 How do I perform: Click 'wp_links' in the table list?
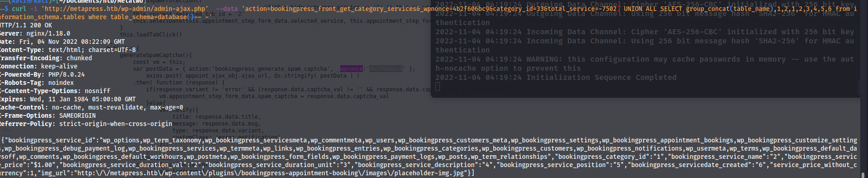click(278, 148)
